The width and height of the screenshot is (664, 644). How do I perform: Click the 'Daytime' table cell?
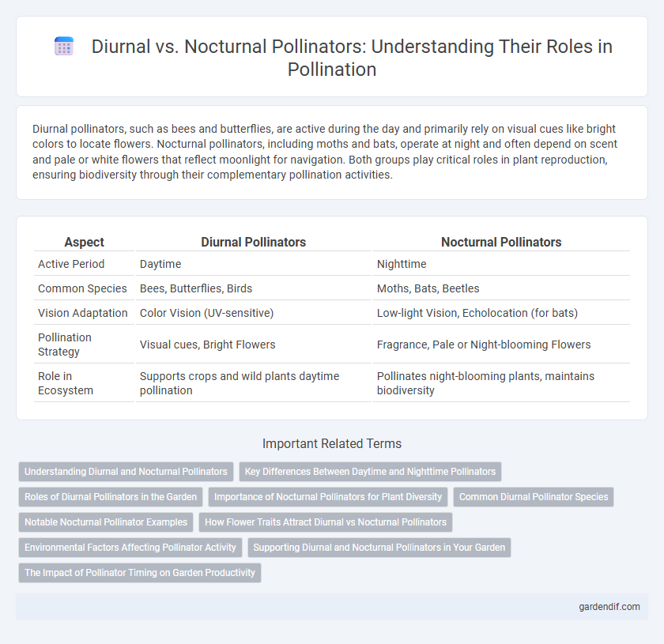point(253,264)
